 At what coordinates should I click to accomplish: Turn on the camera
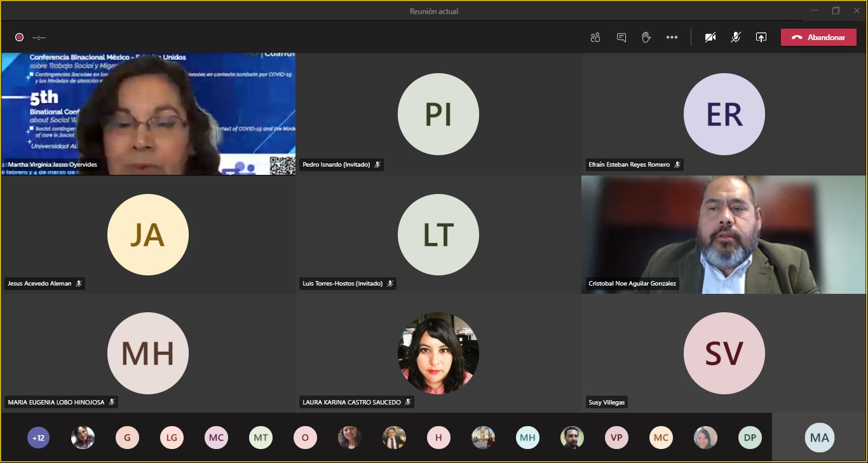[710, 38]
